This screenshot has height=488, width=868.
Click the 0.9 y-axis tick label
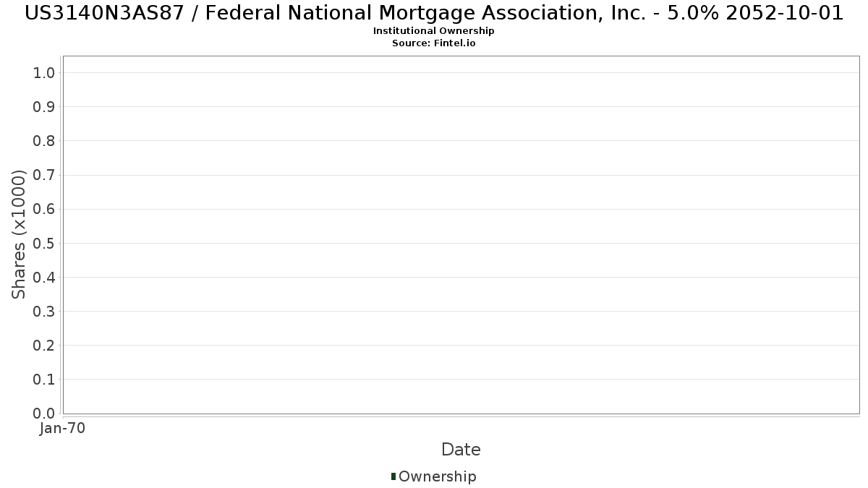(x=44, y=107)
